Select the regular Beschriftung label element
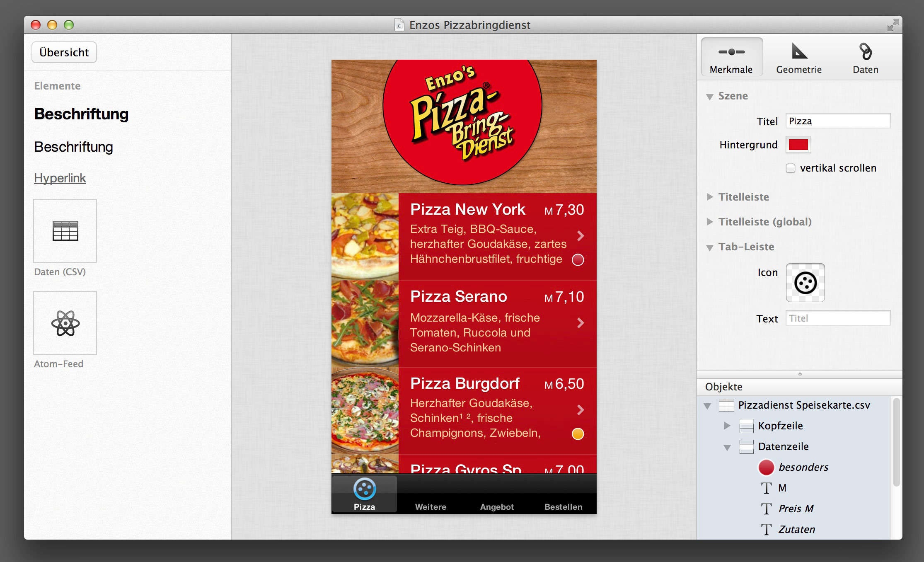Viewport: 924px width, 562px height. click(x=74, y=147)
